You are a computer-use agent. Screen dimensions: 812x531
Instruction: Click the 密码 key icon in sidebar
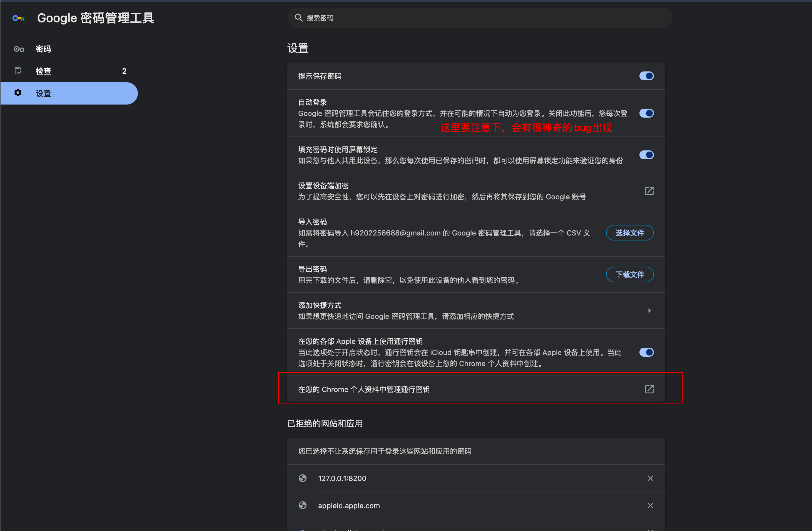click(19, 49)
